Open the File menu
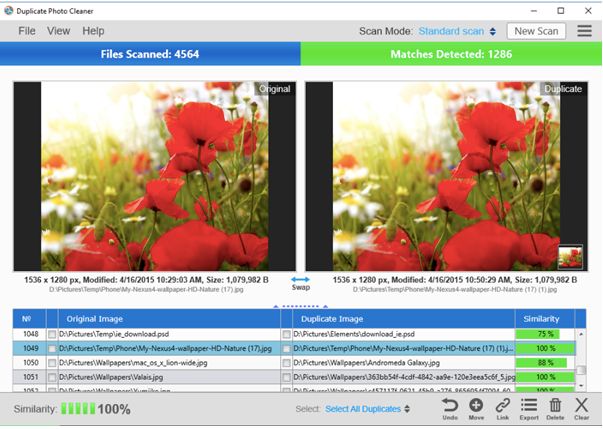This screenshot has height=429, width=603. 27,31
